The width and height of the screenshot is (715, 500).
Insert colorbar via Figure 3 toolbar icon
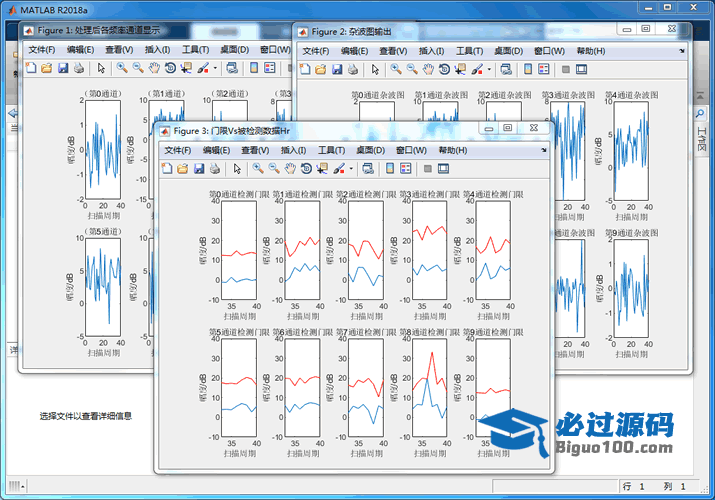click(390, 169)
